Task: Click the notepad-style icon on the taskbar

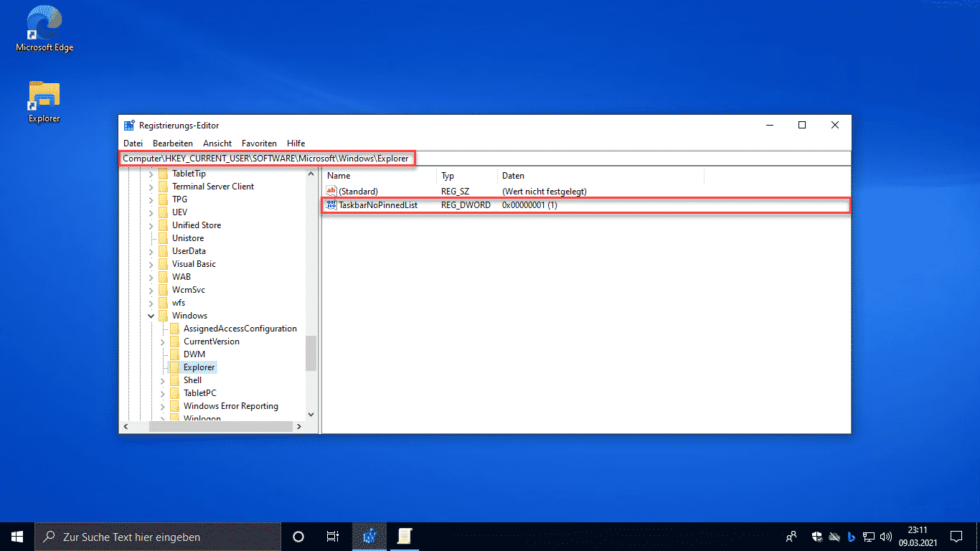Action: (405, 537)
